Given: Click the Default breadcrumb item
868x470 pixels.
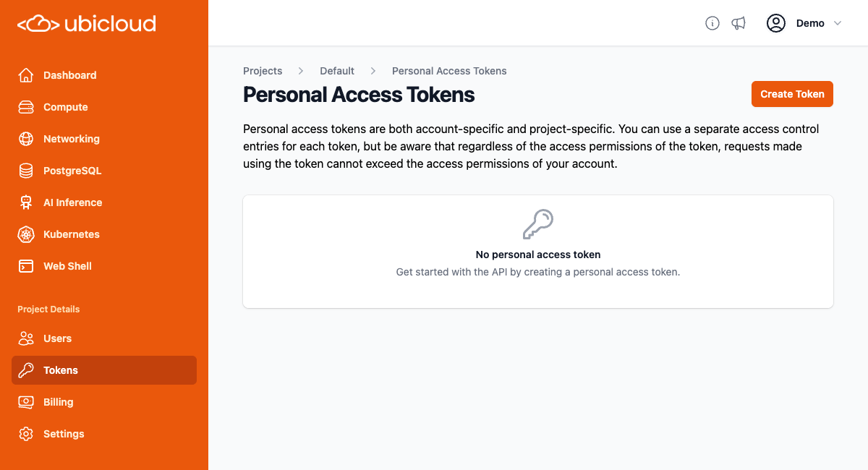Looking at the screenshot, I should pos(337,71).
